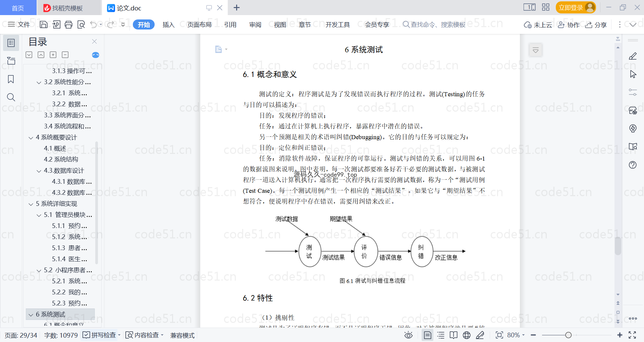This screenshot has height=342, width=644.
Task: Click the 分享 button
Action: point(596,25)
